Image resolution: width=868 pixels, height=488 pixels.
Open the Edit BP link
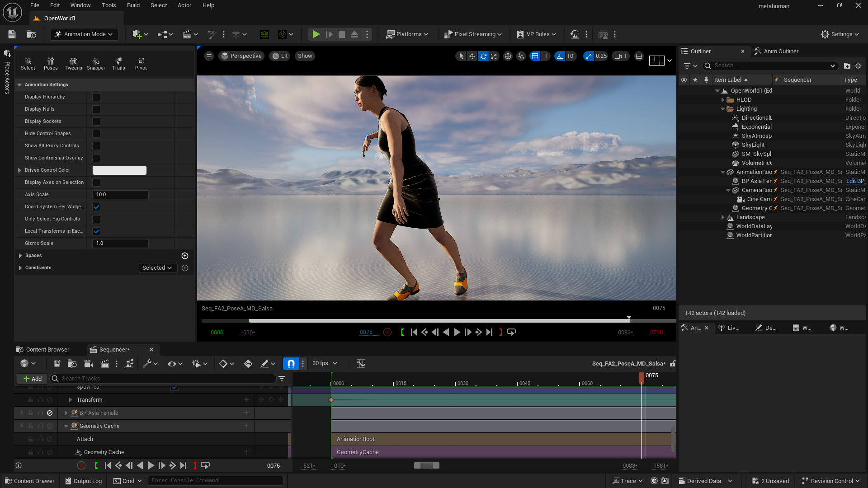click(855, 181)
